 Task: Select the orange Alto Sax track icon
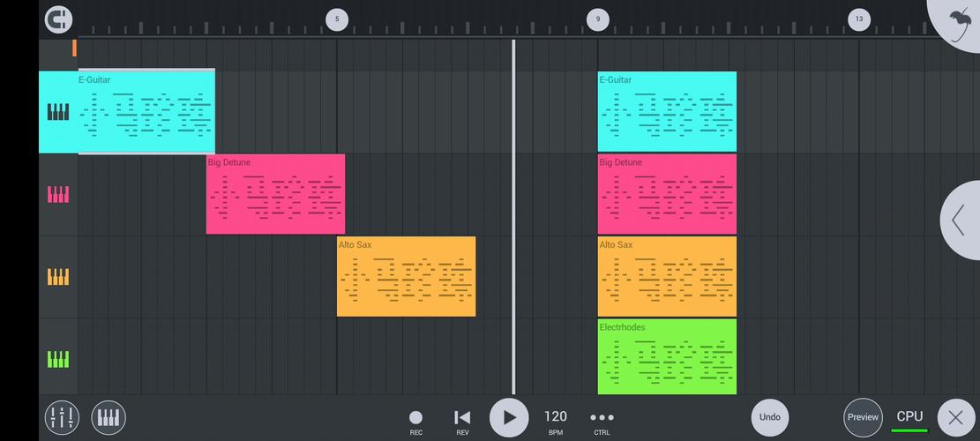click(x=58, y=277)
